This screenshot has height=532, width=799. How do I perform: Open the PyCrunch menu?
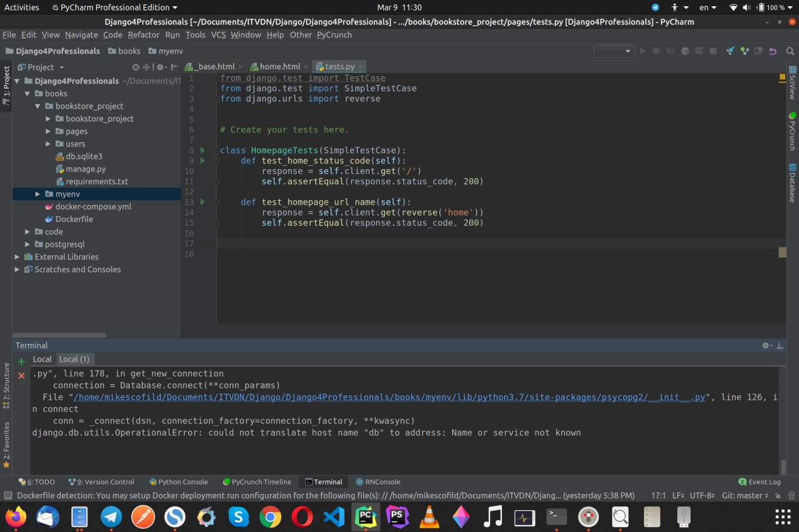[334, 35]
